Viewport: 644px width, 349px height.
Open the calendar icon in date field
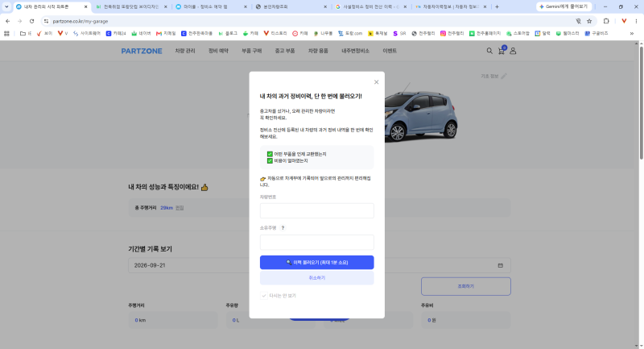[x=500, y=265]
